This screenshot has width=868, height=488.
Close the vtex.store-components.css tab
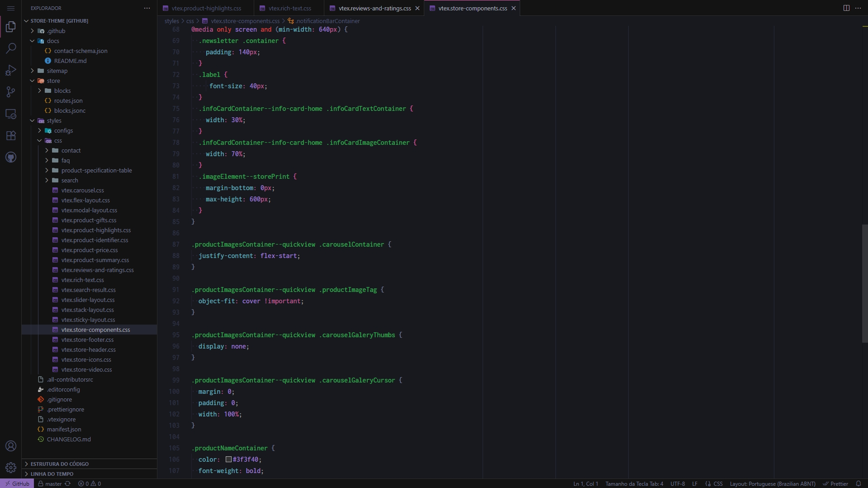[x=513, y=8]
